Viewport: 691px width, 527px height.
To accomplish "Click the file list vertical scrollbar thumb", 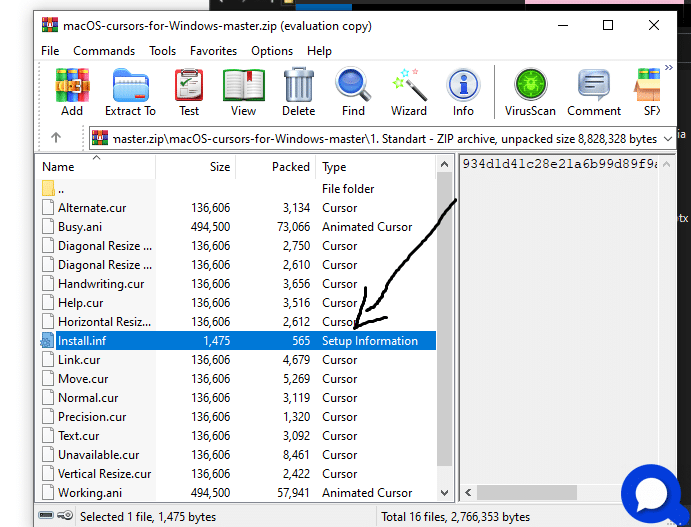I will tap(444, 319).
